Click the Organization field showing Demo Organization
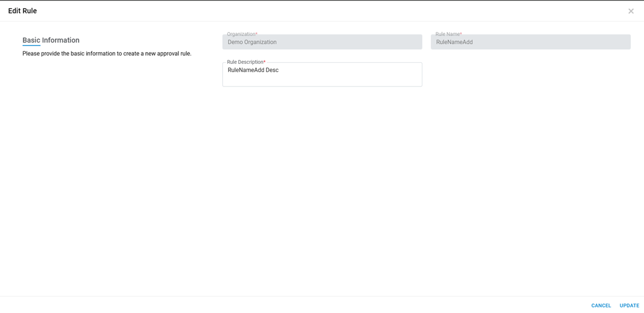 coord(322,42)
